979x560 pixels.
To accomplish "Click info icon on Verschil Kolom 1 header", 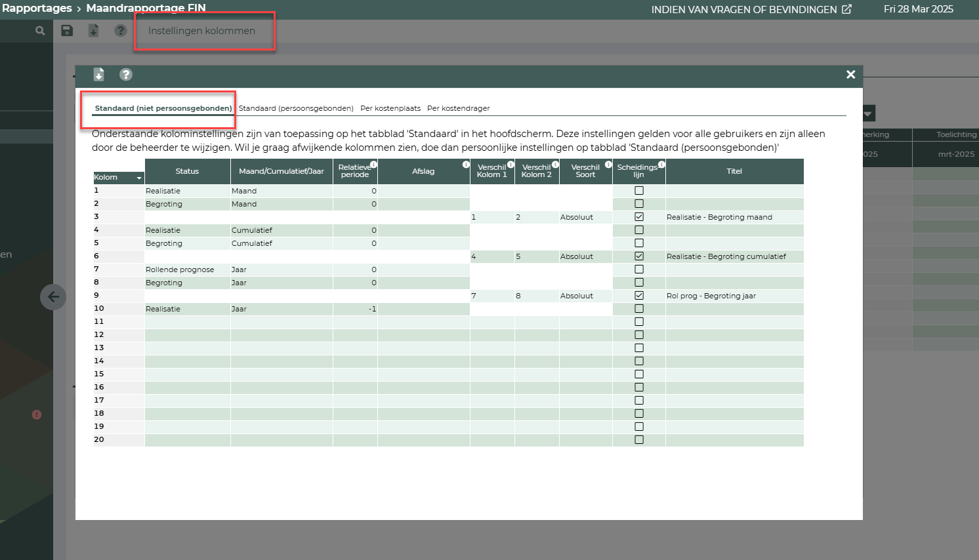I will (510, 165).
